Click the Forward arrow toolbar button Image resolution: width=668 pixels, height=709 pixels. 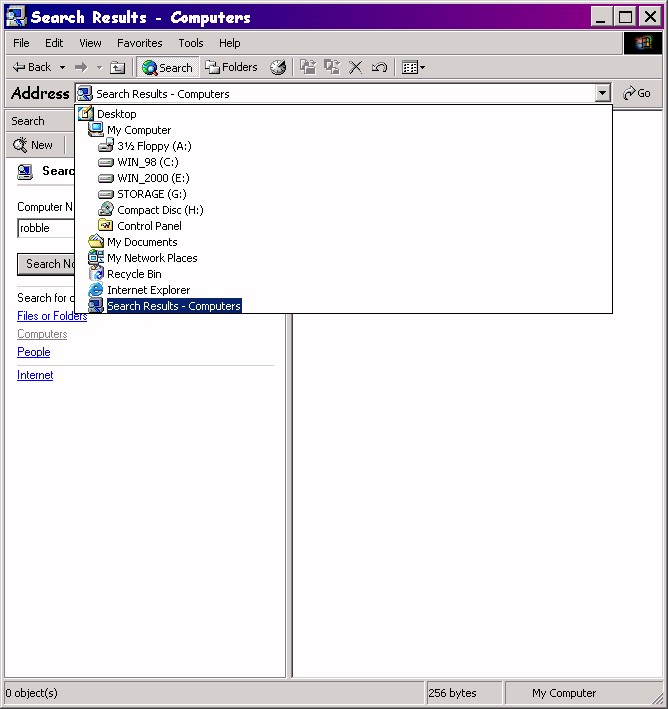coord(81,67)
